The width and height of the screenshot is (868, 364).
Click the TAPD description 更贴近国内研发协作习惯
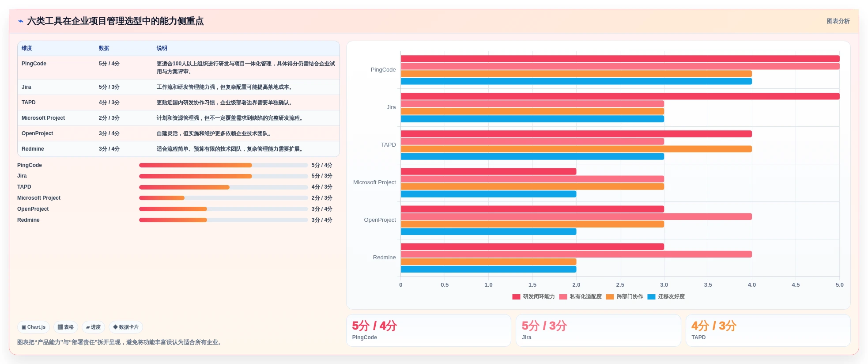tap(225, 102)
